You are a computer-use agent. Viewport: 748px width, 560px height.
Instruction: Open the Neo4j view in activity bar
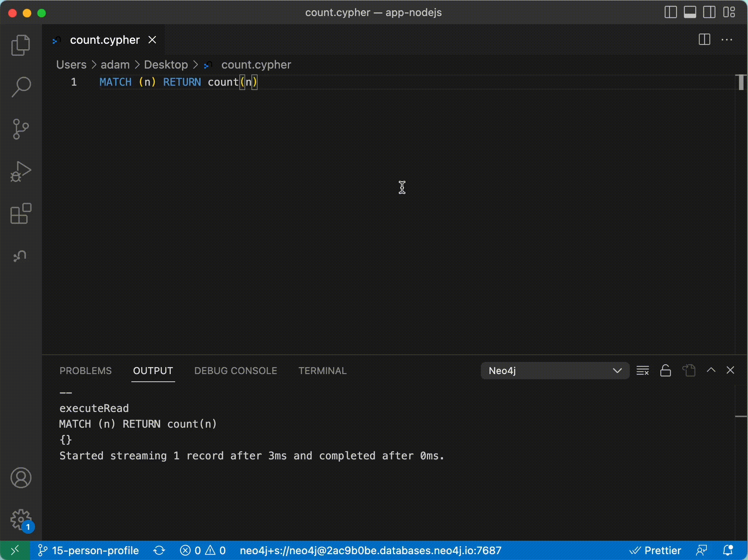pos(20,256)
